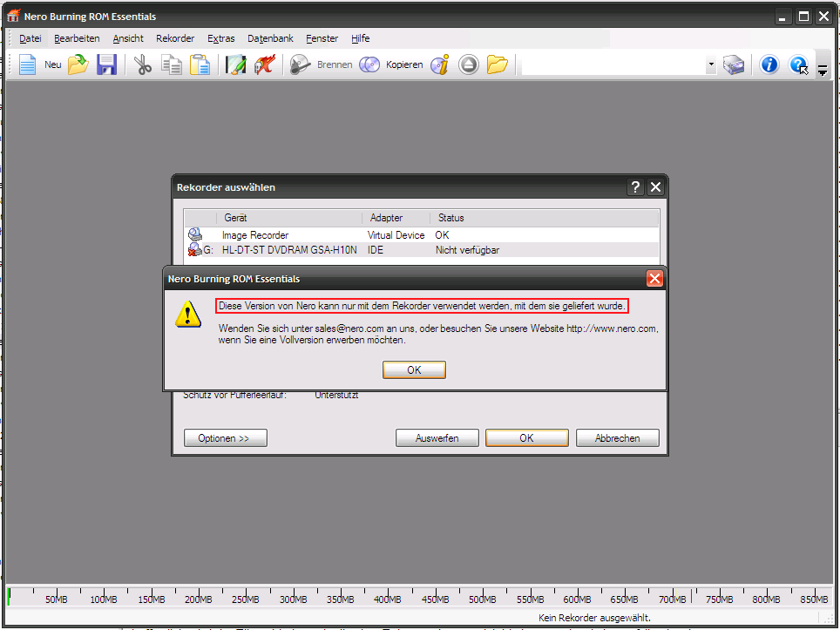The image size is (840, 630).
Task: Click the Neu toolbar label
Action: (52, 64)
